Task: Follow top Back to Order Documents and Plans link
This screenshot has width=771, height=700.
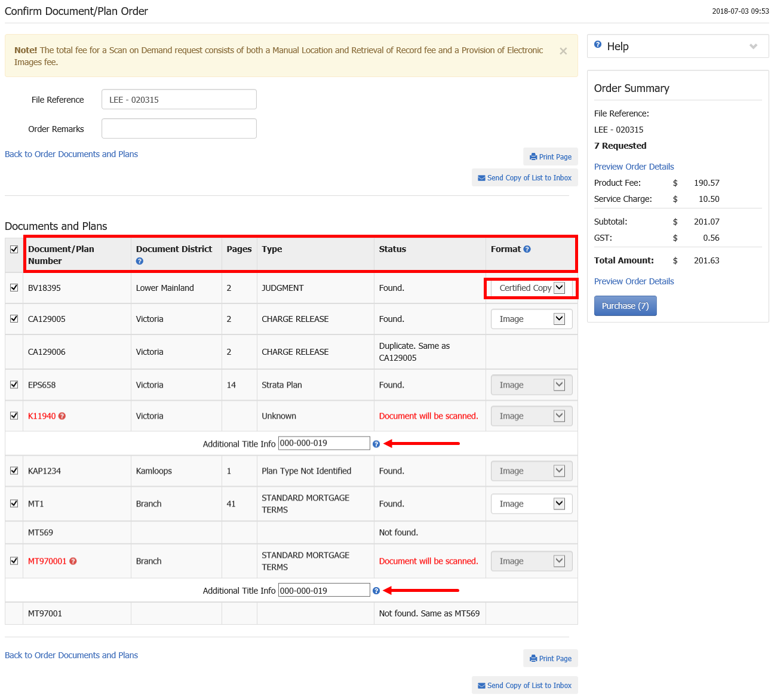Action: click(x=71, y=154)
